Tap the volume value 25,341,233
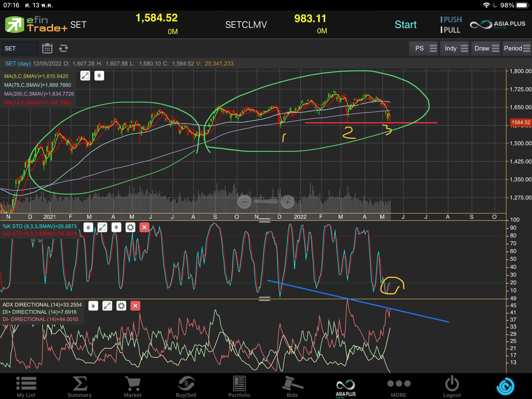This screenshot has width=532, height=399. click(219, 63)
